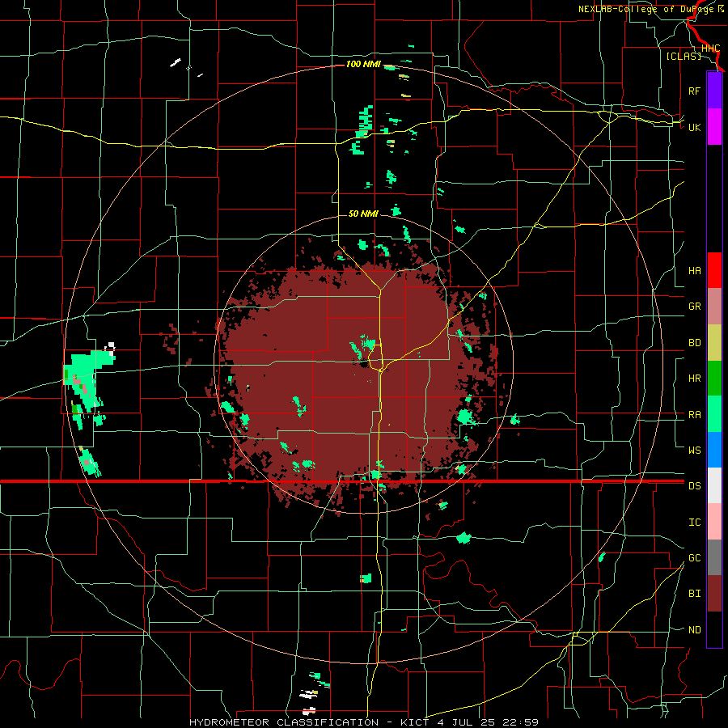Click the 'HA' legend label
Screen dimensions: 728x728
tap(694, 271)
